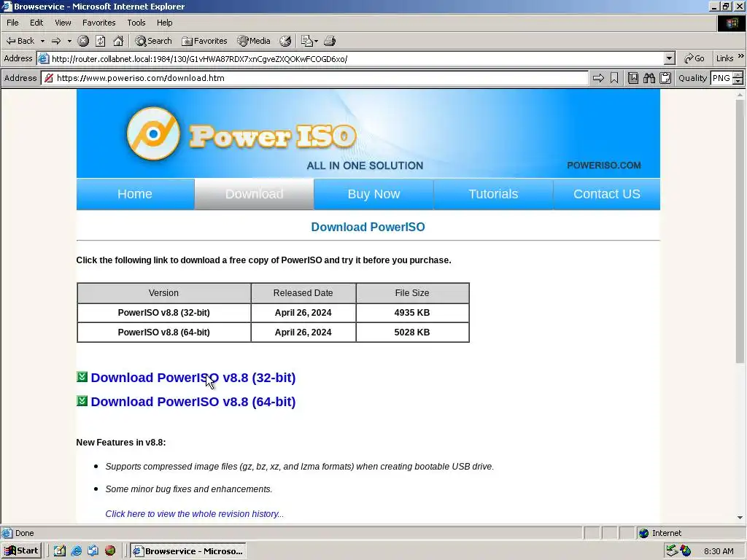Click the Quality PNG field
This screenshot has height=560, width=747.
(721, 78)
